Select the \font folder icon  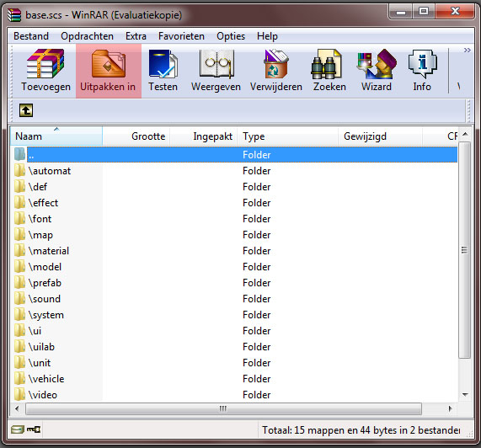tap(19, 219)
